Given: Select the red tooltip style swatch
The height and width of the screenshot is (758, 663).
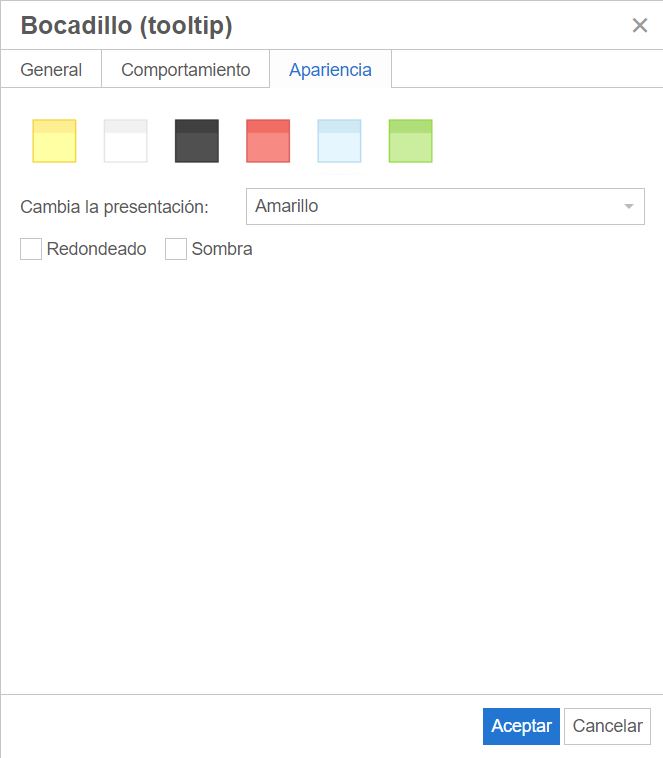Looking at the screenshot, I should click(x=268, y=141).
